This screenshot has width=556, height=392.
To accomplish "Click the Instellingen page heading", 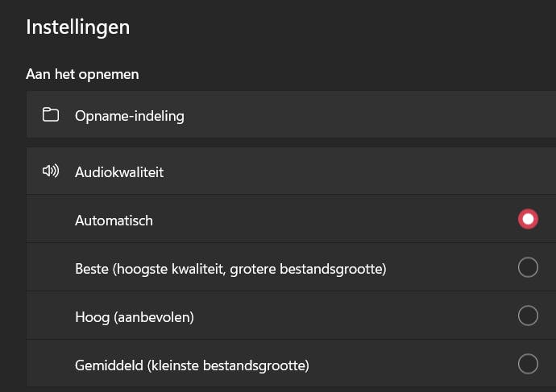I will click(78, 27).
